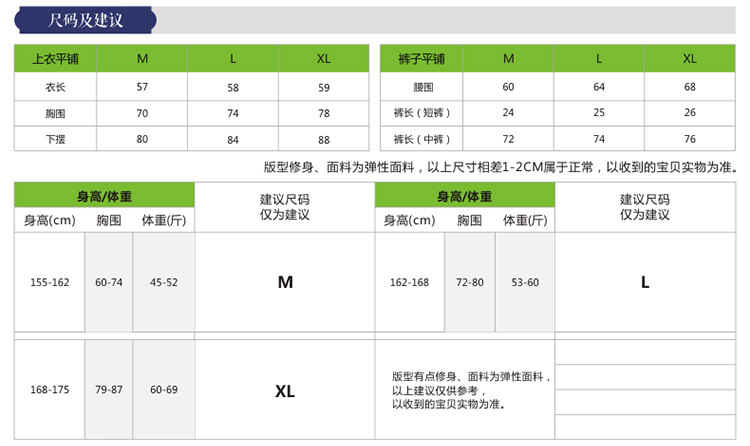Image resolution: width=750 pixels, height=446 pixels.
Task: Select the 裤子平铺 header cell
Action: 421,58
